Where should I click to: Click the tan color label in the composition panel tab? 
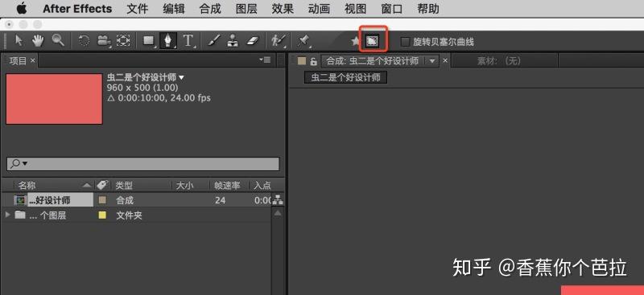click(302, 61)
